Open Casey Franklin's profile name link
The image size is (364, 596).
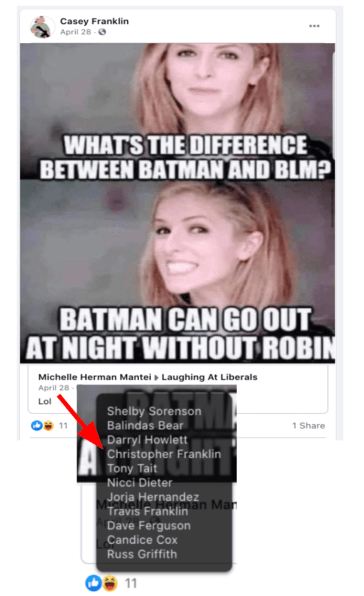coord(94,22)
